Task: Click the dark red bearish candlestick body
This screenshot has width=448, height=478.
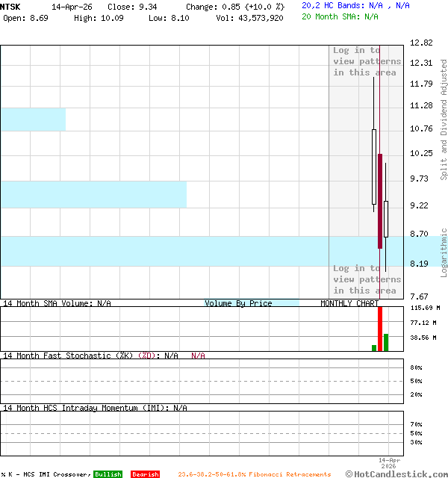Action: [x=380, y=200]
